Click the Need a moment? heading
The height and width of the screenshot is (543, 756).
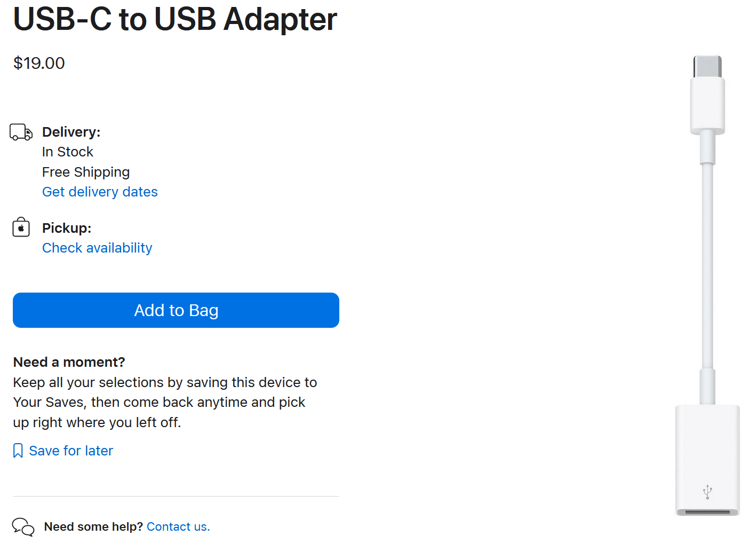[x=69, y=362]
